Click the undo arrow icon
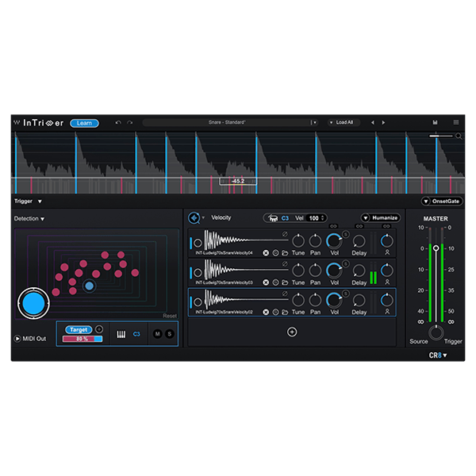 point(118,123)
